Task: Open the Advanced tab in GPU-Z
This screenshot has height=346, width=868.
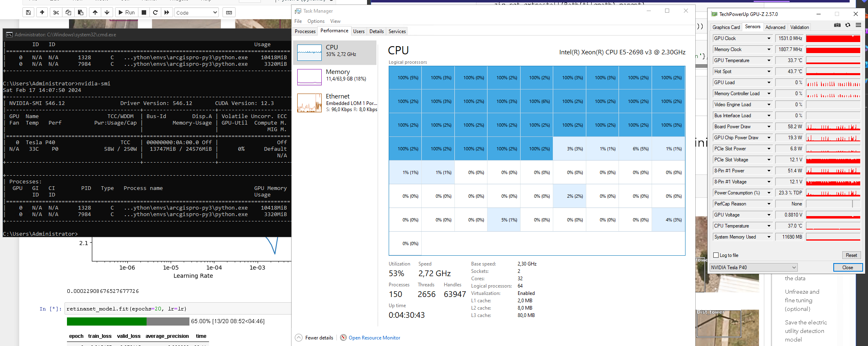Action: (x=775, y=27)
